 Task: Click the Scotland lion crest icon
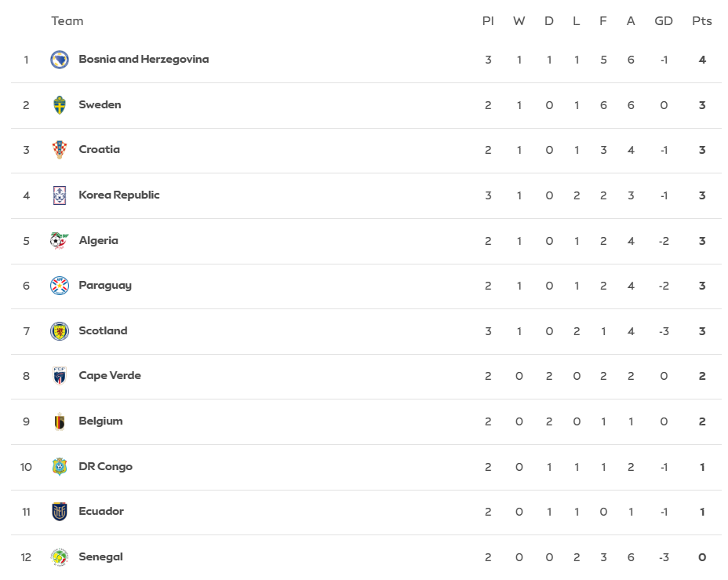[60, 331]
